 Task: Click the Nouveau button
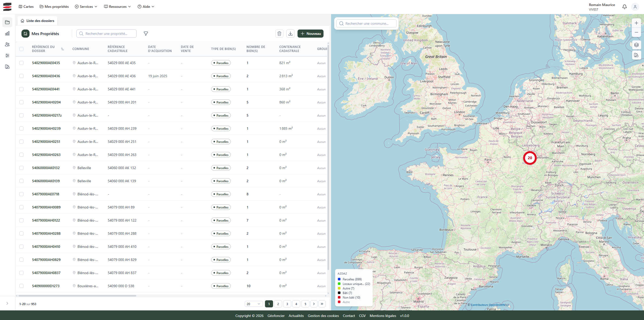pos(310,34)
